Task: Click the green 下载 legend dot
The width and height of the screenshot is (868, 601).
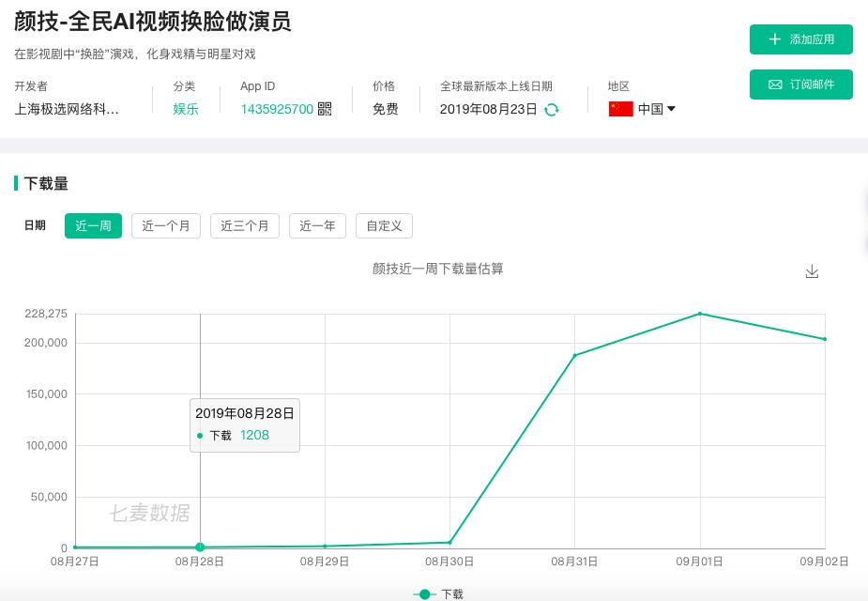Action: (x=424, y=593)
